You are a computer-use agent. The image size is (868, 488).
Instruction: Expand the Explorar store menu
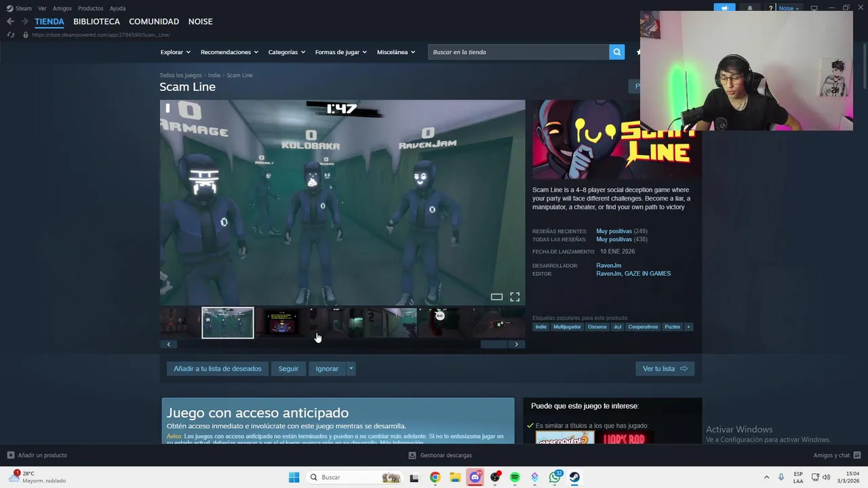click(x=176, y=52)
